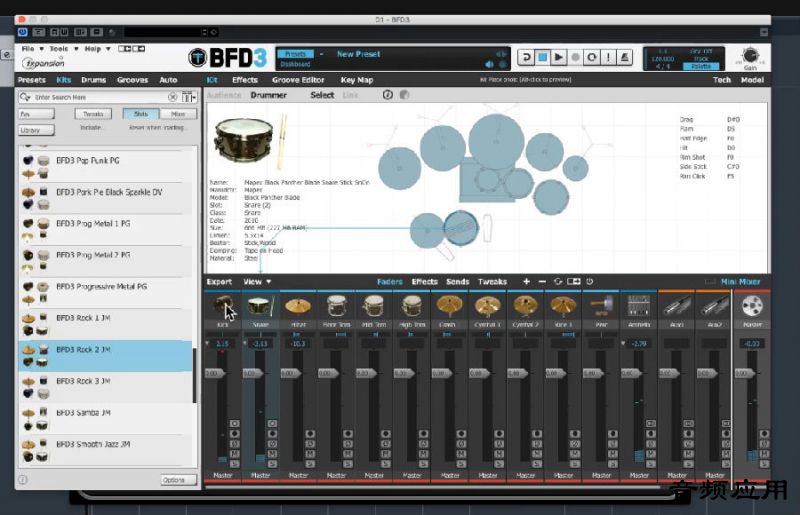Solo the Kick channel

tap(235, 463)
